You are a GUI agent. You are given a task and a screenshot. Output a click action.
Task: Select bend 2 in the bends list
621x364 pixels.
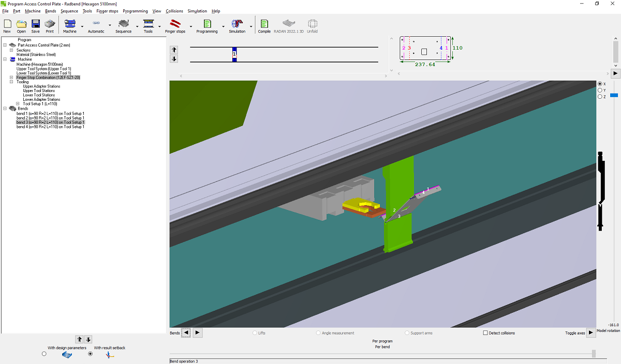coord(50,118)
